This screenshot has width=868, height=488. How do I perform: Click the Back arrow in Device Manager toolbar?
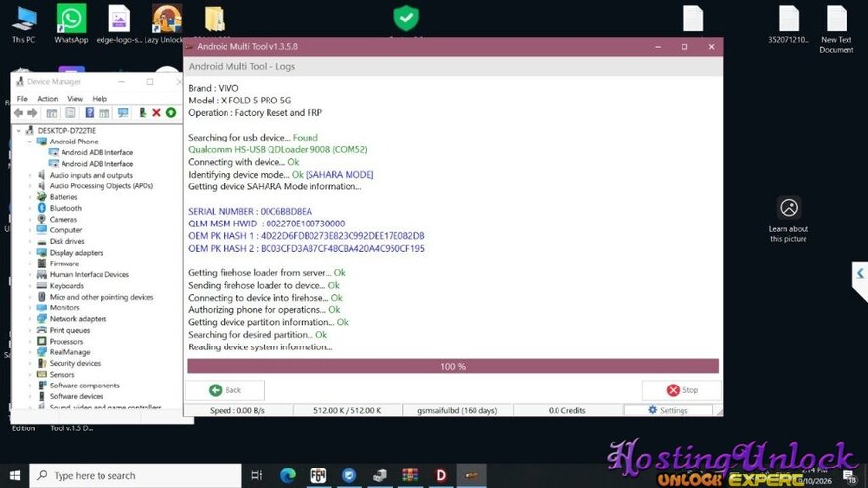(x=19, y=113)
